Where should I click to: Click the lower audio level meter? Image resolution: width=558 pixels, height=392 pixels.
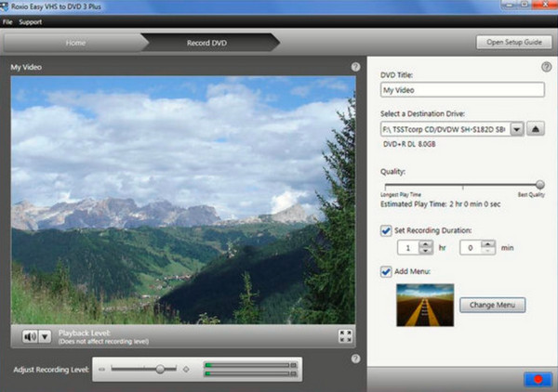pyautogui.click(x=250, y=373)
